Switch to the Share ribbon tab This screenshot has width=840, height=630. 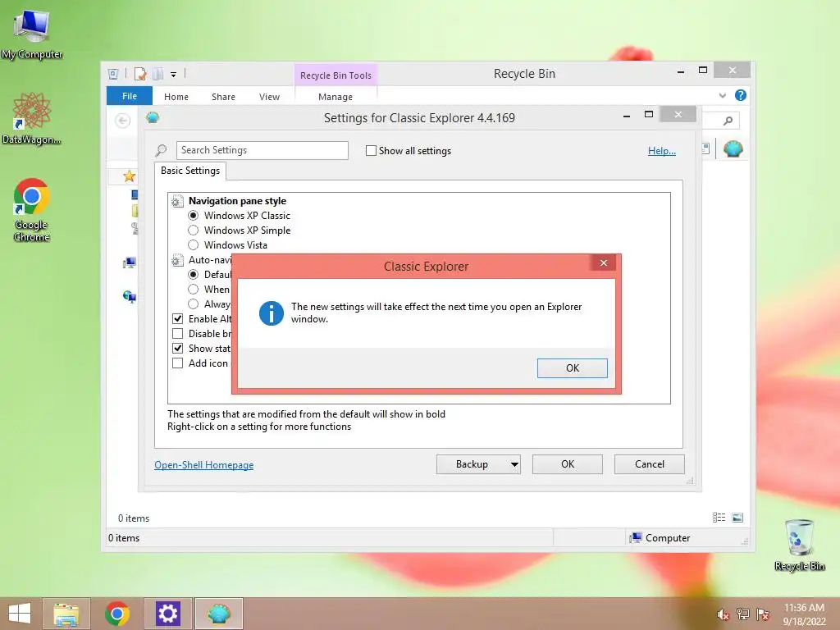click(x=223, y=97)
